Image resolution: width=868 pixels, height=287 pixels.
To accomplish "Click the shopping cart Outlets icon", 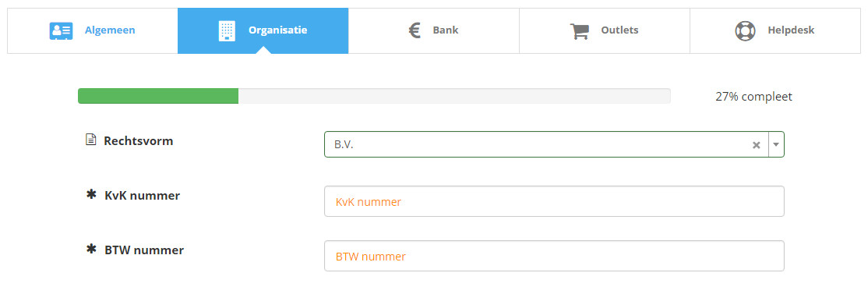I will [x=579, y=30].
